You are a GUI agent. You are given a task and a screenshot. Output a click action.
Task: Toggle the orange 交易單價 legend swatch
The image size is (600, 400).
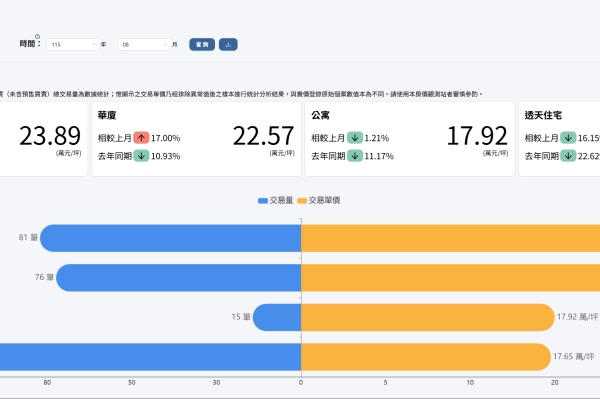302,201
